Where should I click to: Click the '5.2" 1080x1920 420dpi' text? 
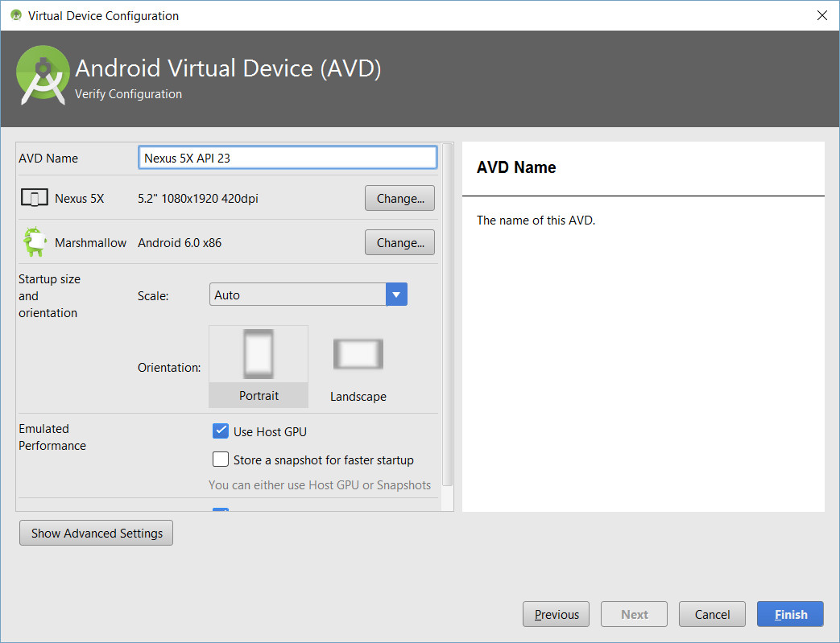point(197,199)
